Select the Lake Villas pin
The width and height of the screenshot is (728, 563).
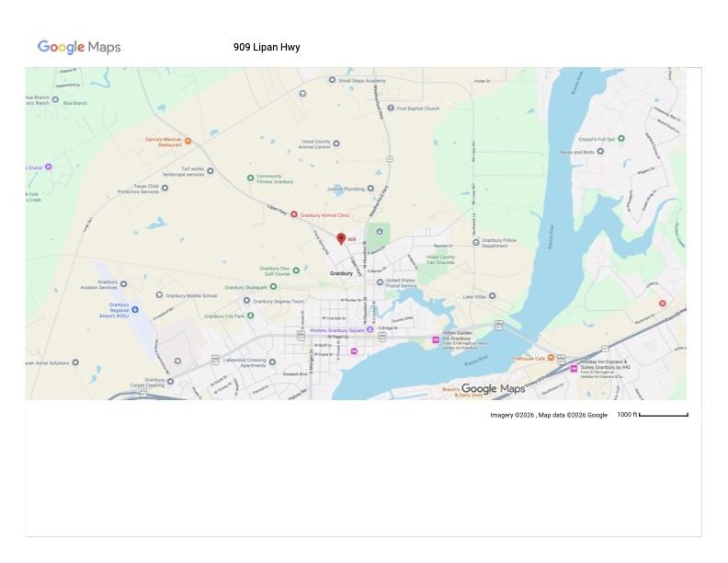tap(493, 296)
